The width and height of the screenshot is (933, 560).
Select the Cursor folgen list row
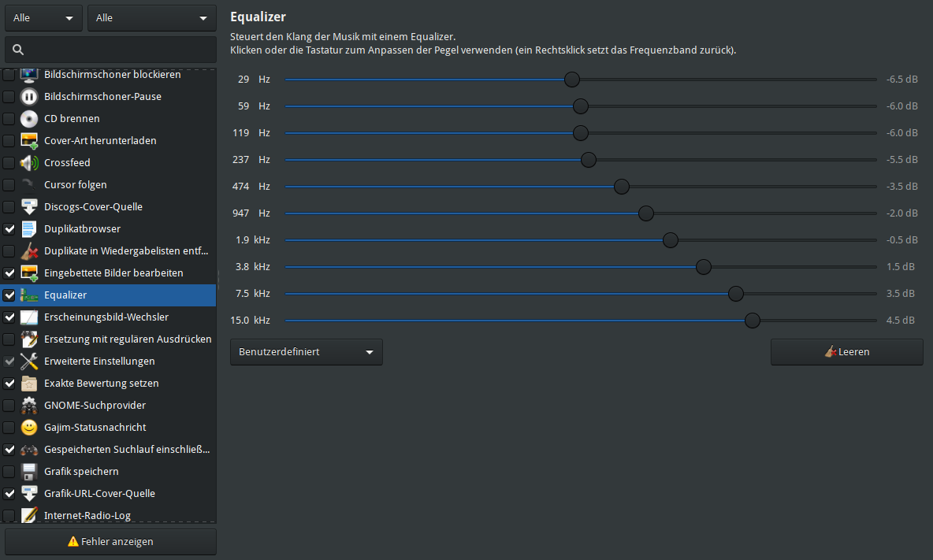[x=108, y=184]
